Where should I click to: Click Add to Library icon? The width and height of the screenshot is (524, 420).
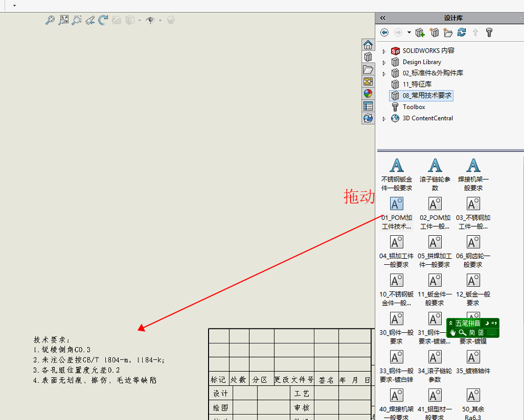[420, 32]
